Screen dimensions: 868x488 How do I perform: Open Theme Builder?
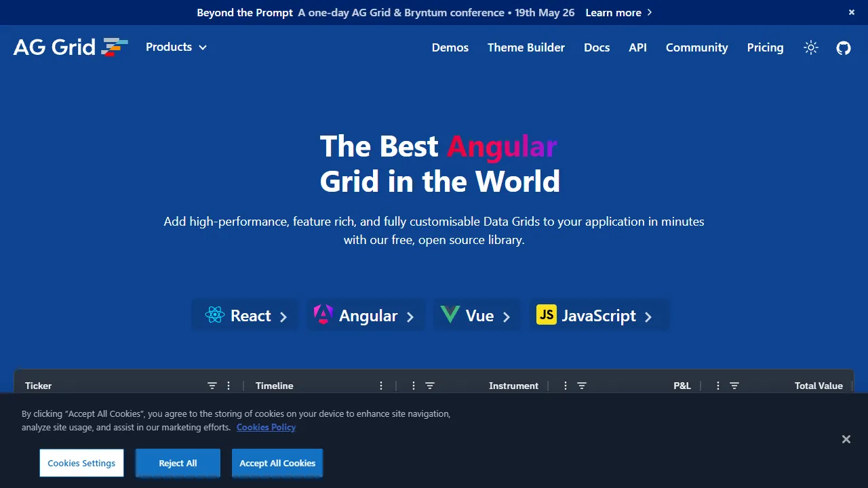(526, 47)
